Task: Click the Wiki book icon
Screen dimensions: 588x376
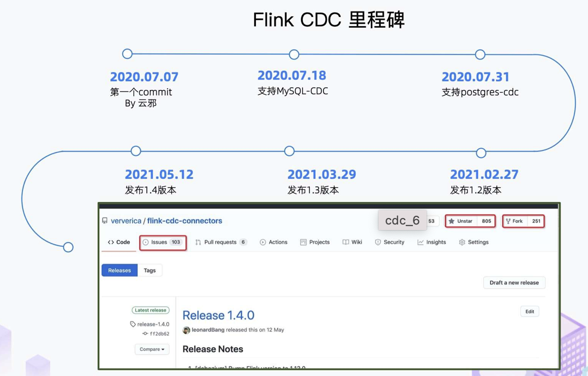Action: pyautogui.click(x=346, y=242)
